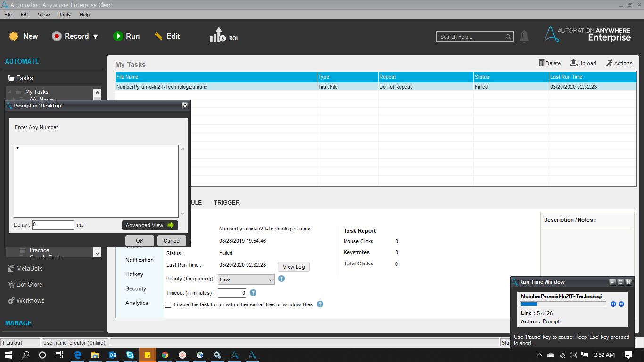644x362 pixels.
Task: Open the notifications bell icon
Action: point(524,36)
